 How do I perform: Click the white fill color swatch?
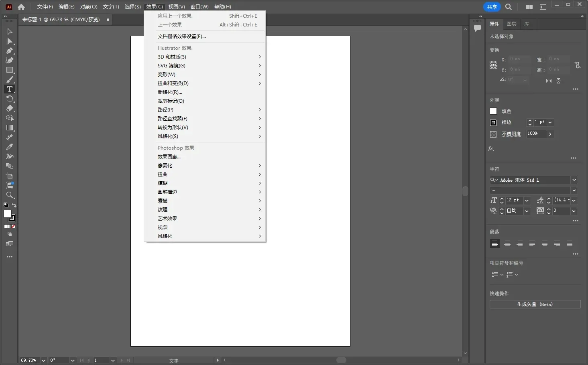(493, 112)
